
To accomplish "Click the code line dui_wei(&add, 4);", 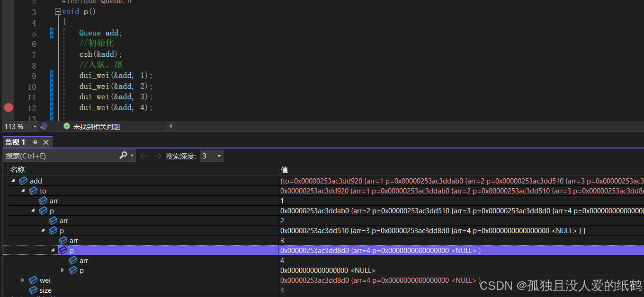I will 116,108.
